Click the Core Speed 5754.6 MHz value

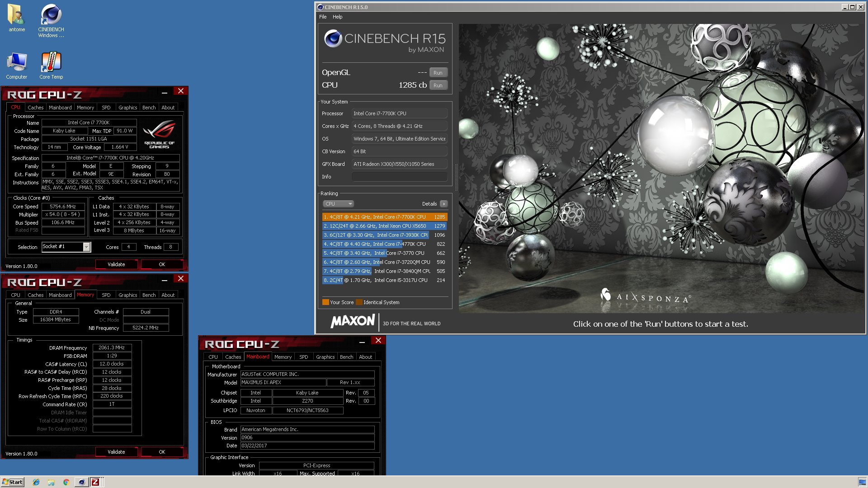[63, 206]
